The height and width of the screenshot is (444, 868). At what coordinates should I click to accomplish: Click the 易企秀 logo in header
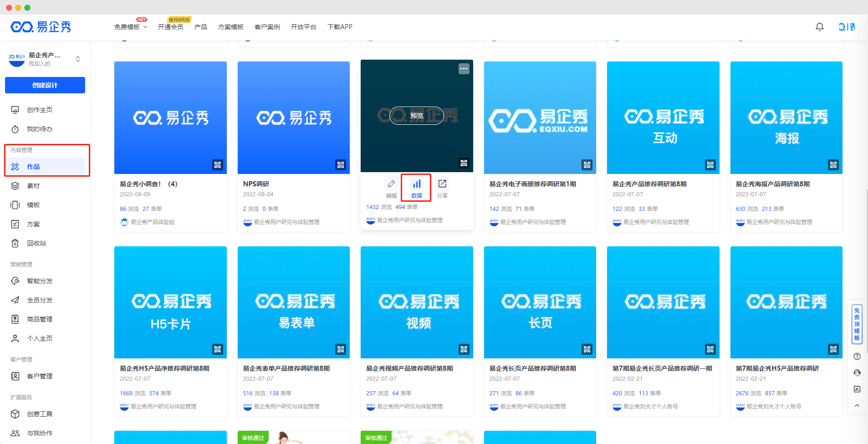pyautogui.click(x=41, y=27)
